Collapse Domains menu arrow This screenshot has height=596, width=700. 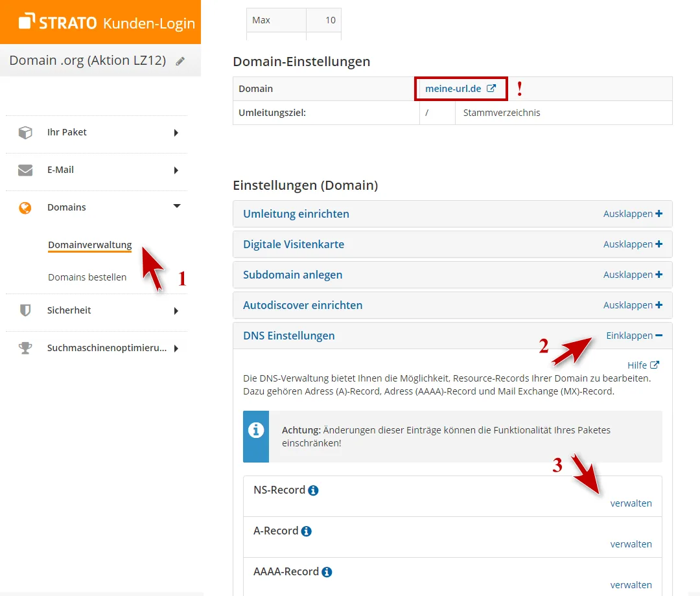pos(177,205)
